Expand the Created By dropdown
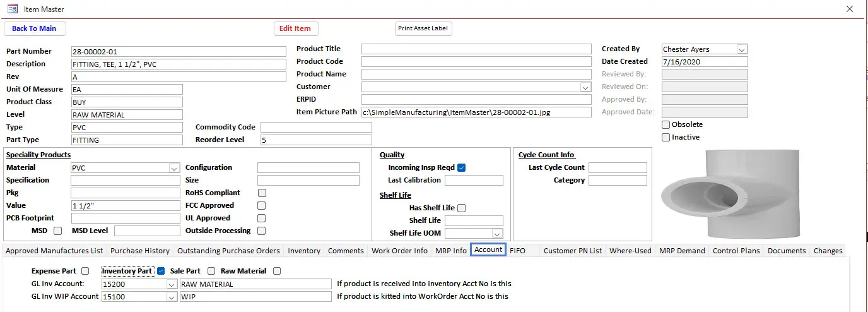Image resolution: width=868 pixels, height=312 pixels. click(742, 49)
